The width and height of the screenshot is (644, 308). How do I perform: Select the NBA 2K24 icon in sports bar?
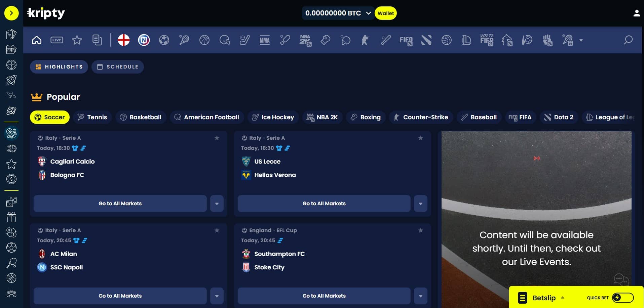click(305, 40)
